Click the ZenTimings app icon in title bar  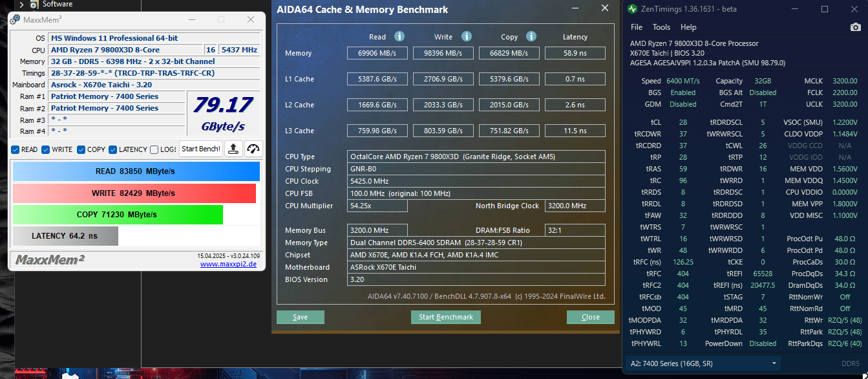632,9
